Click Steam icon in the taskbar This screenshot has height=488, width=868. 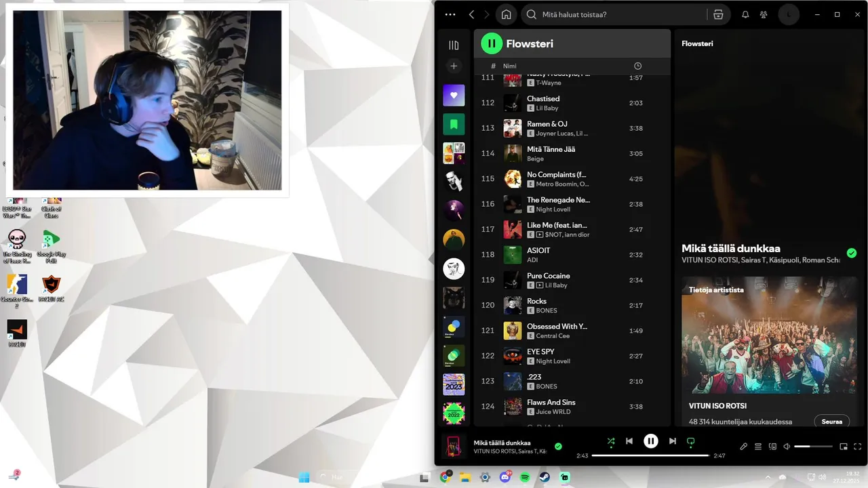tap(545, 477)
